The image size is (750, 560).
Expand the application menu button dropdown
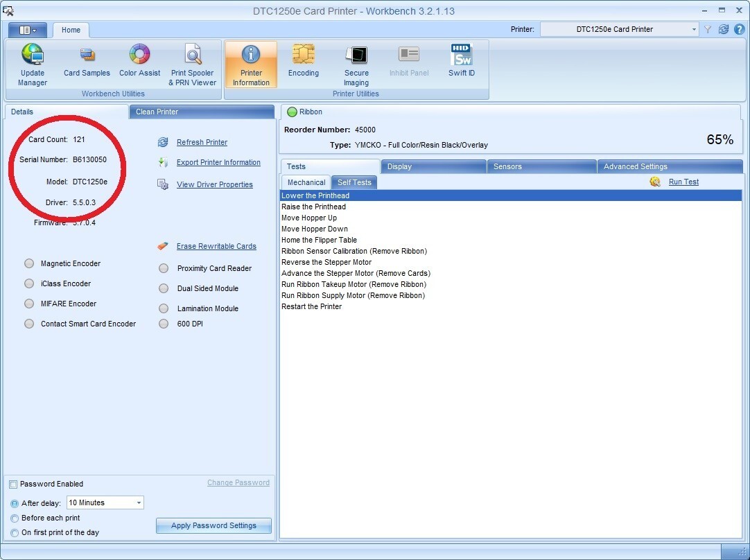coord(28,30)
